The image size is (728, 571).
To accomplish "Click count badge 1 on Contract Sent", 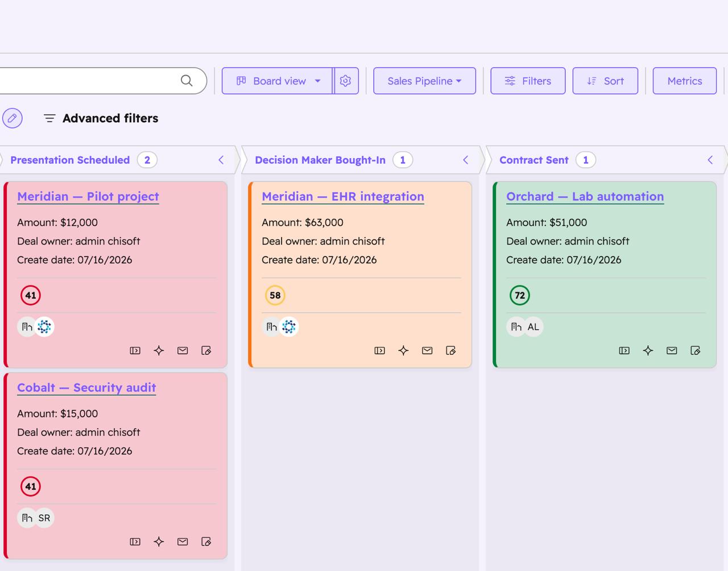I will (x=586, y=160).
